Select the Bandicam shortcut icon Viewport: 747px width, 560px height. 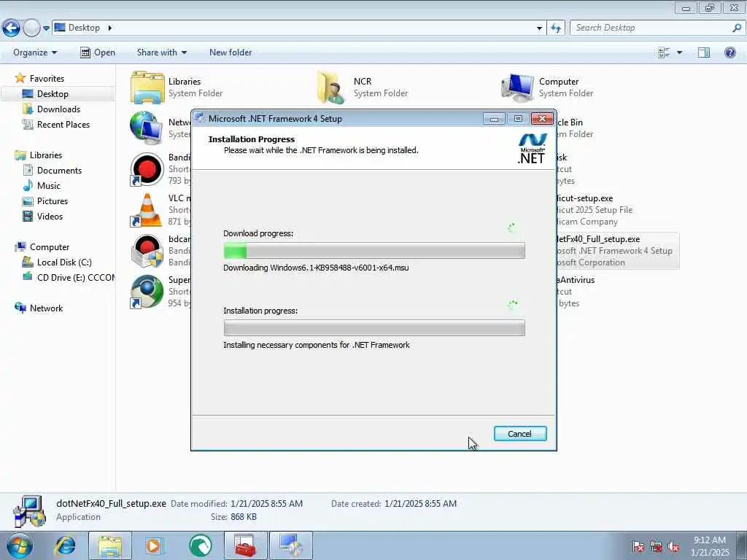(147, 169)
